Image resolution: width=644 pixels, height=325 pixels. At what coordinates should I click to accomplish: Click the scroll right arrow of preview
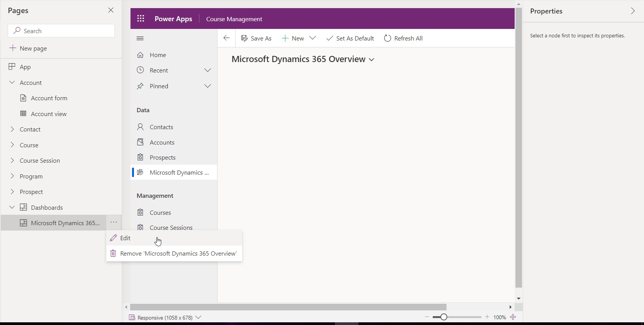coord(510,307)
